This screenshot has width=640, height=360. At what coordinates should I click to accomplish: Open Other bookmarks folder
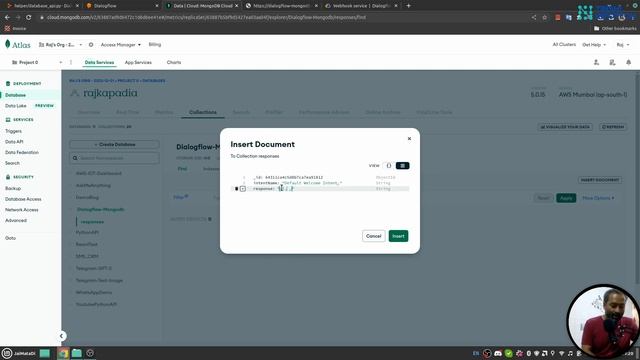615,29
